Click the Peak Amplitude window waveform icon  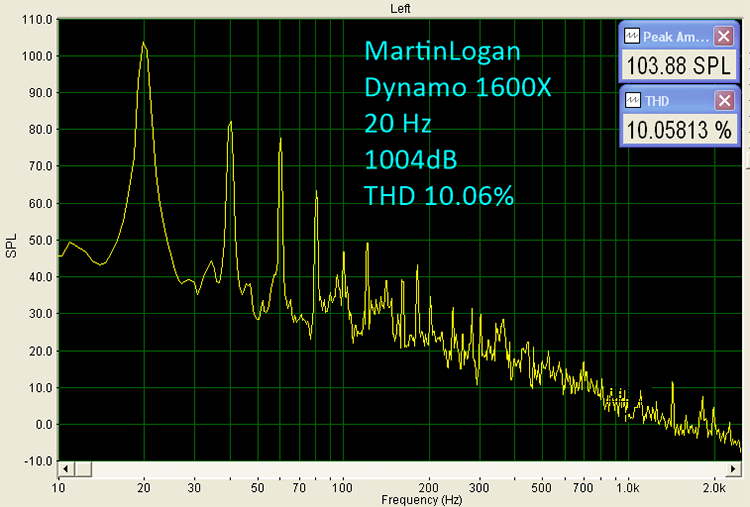click(631, 36)
